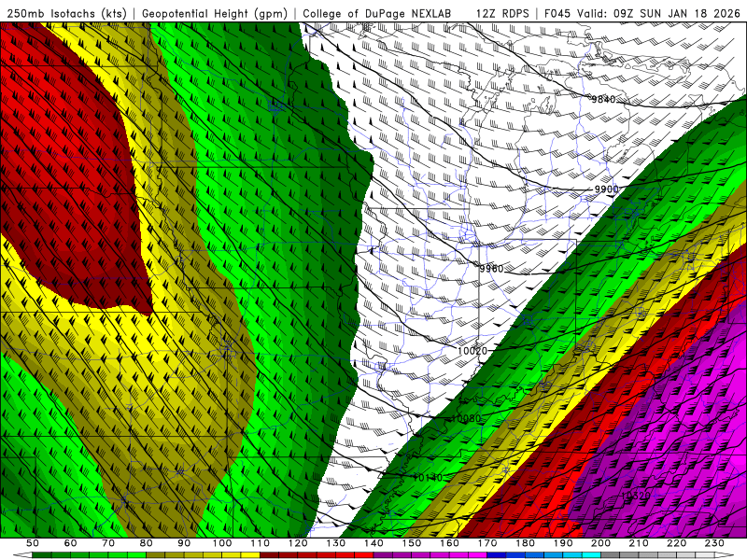Click the 9840 height contour label
The image size is (747, 560).
(603, 99)
